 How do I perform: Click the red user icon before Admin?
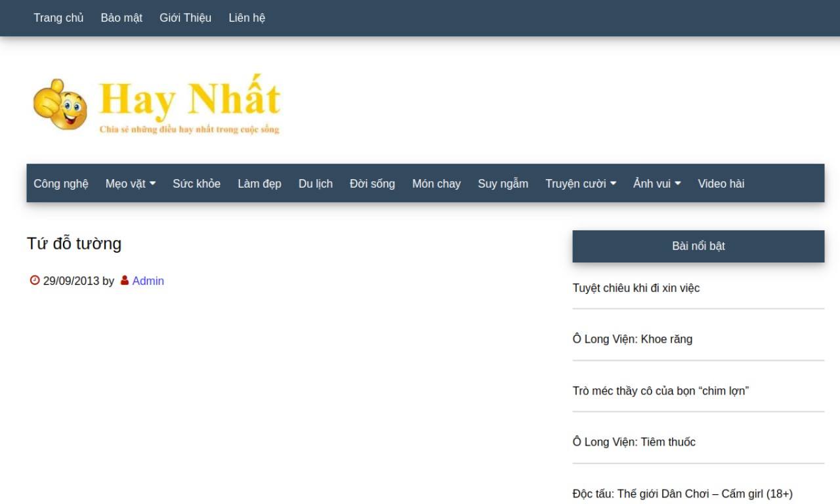[125, 280]
